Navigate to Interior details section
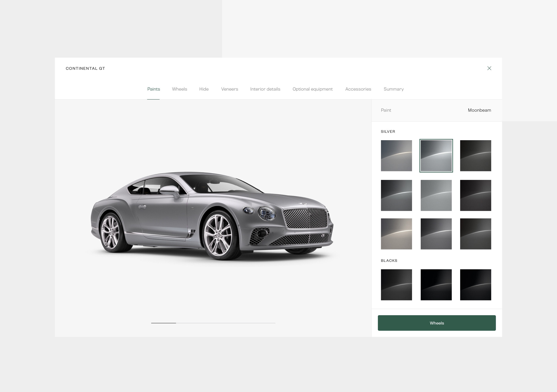Screen dimensions: 557x392 pos(265,89)
